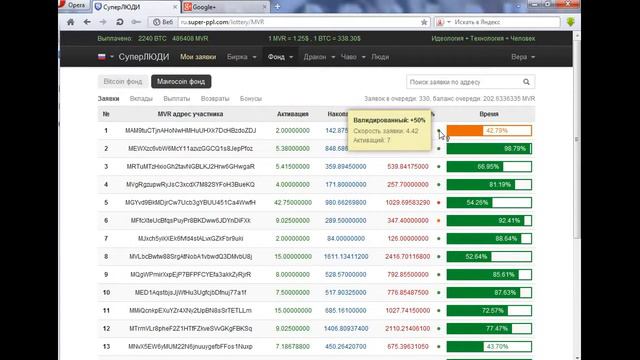The image size is (640, 360).
Task: Click the key password wand icon
Action: point(136,22)
